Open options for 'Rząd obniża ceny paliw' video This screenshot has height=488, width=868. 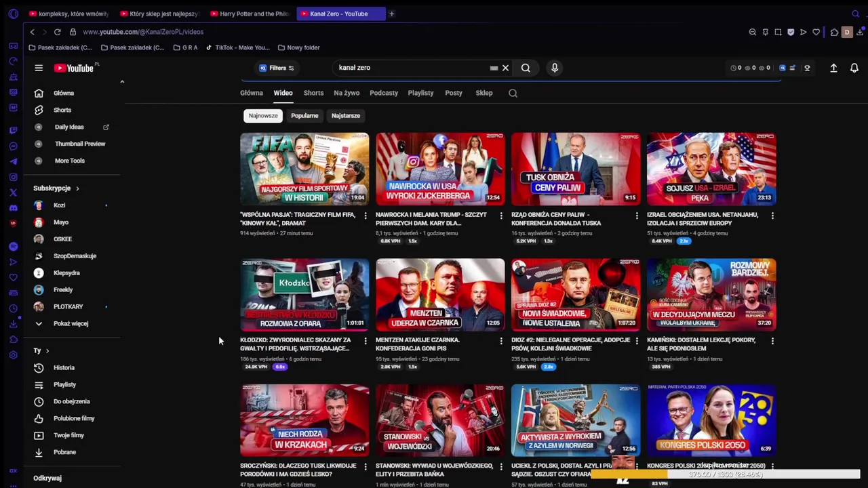pos(637,216)
